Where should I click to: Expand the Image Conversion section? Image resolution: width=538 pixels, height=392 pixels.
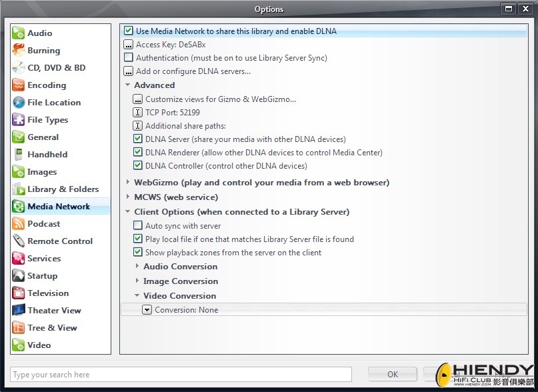137,281
